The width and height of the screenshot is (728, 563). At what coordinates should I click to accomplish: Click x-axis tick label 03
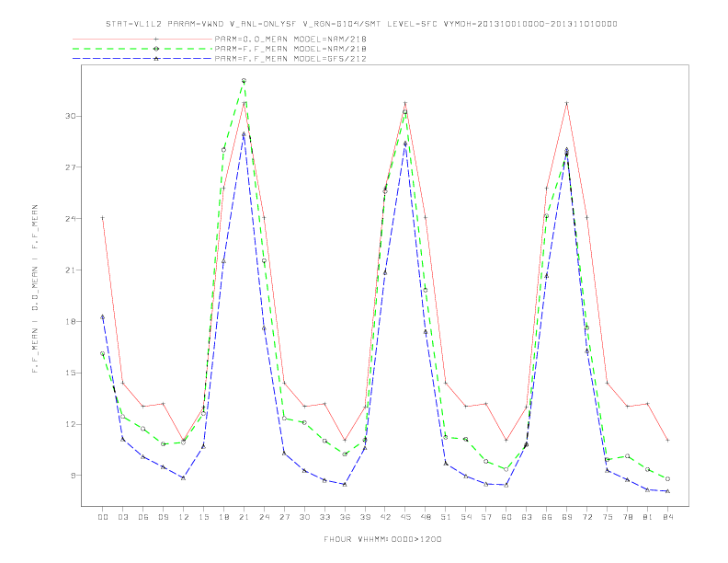click(x=122, y=517)
